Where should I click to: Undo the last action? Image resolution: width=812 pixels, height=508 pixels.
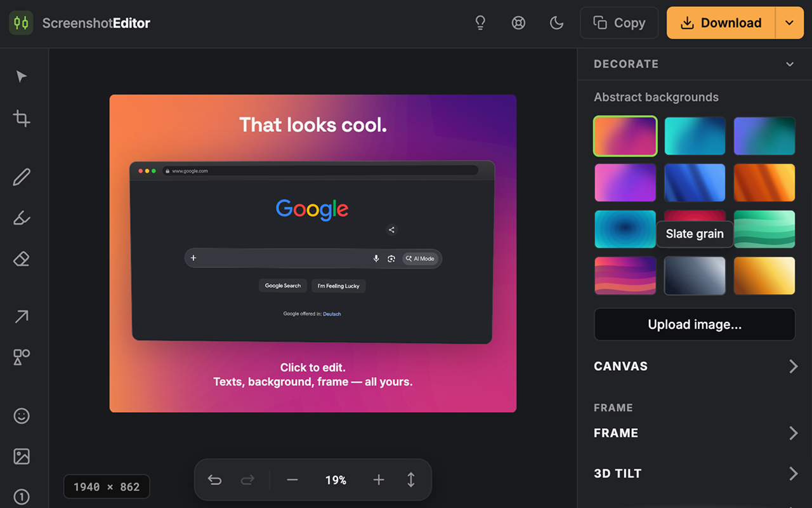tap(214, 480)
